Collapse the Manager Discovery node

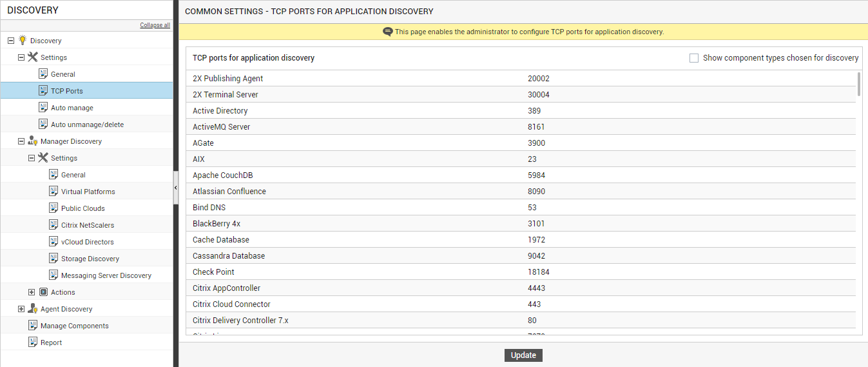(x=21, y=141)
